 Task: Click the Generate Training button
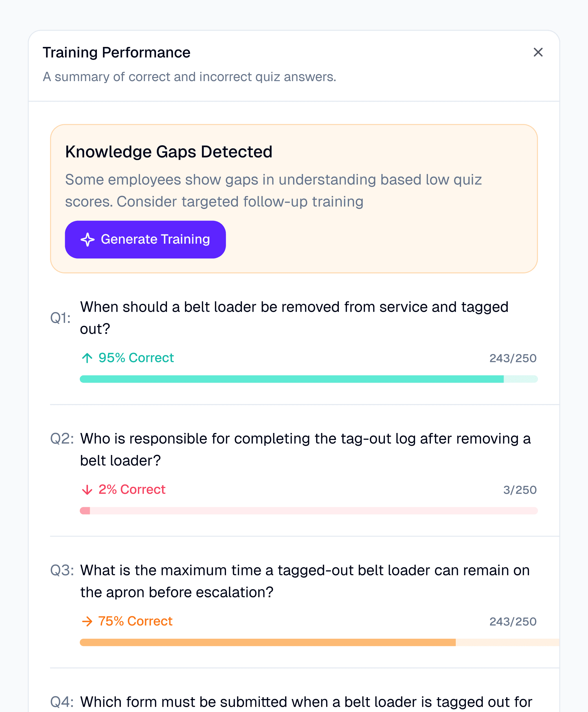[145, 239]
